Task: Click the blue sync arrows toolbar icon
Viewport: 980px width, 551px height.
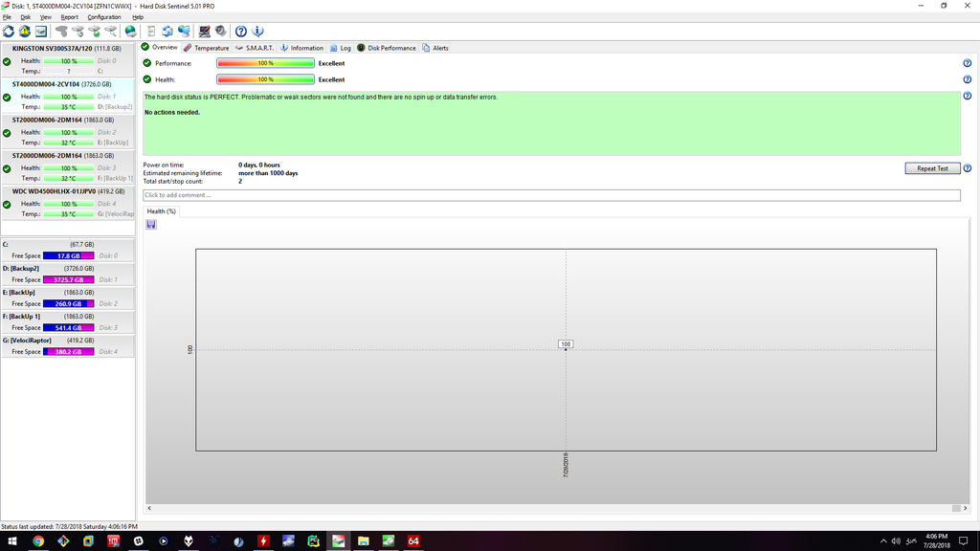Action: [167, 32]
